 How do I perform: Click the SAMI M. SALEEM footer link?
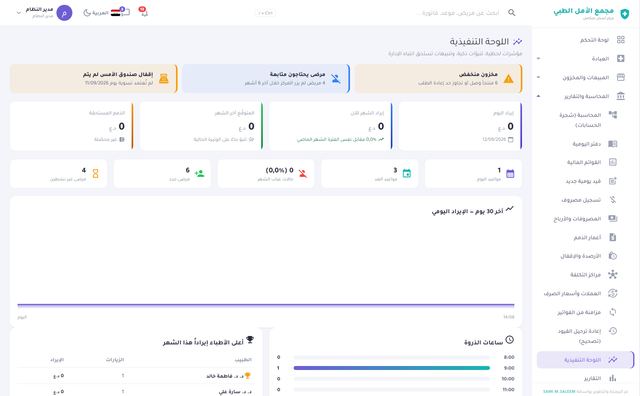(x=559, y=392)
